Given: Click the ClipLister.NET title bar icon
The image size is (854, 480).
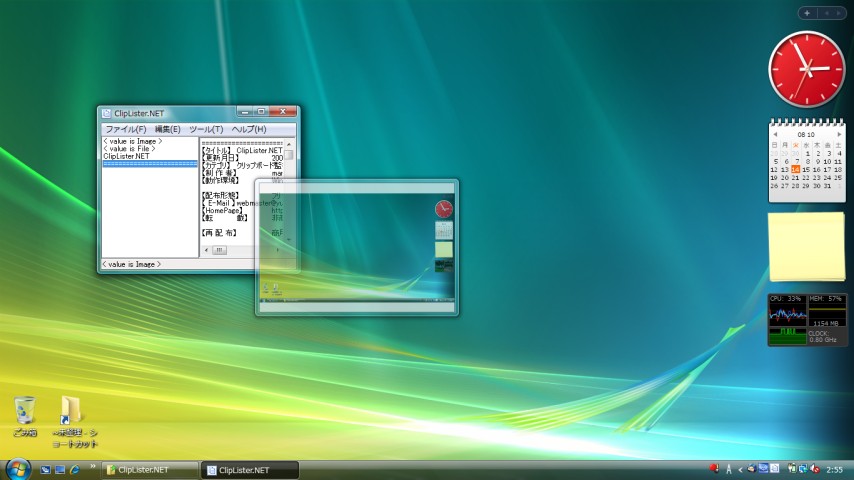Looking at the screenshot, I should pos(106,113).
